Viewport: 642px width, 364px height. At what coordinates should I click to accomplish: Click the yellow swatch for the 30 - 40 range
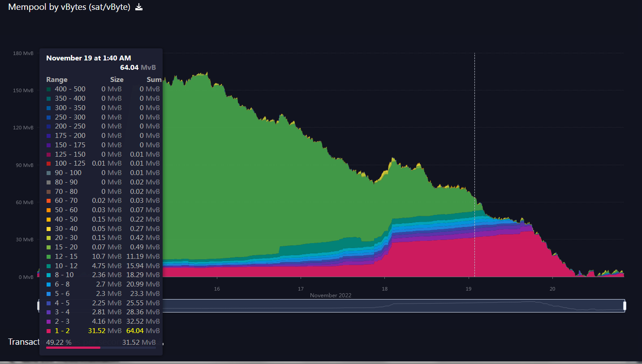click(x=48, y=229)
